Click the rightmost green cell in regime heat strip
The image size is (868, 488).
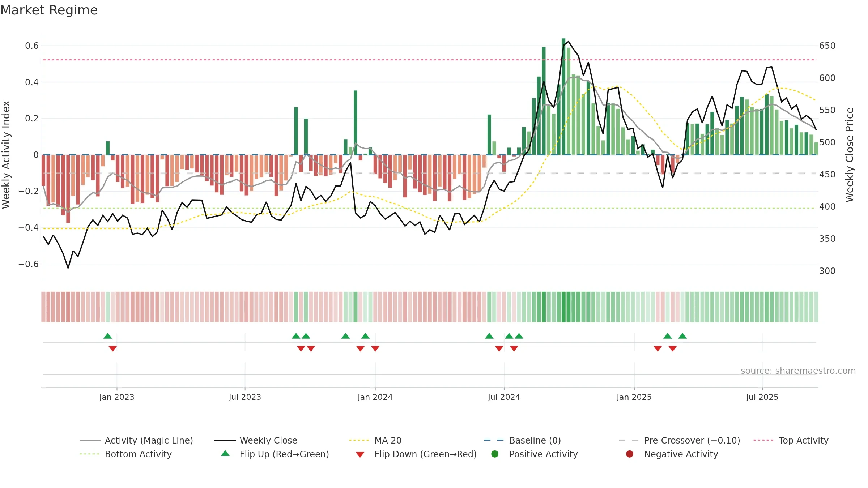click(x=816, y=307)
